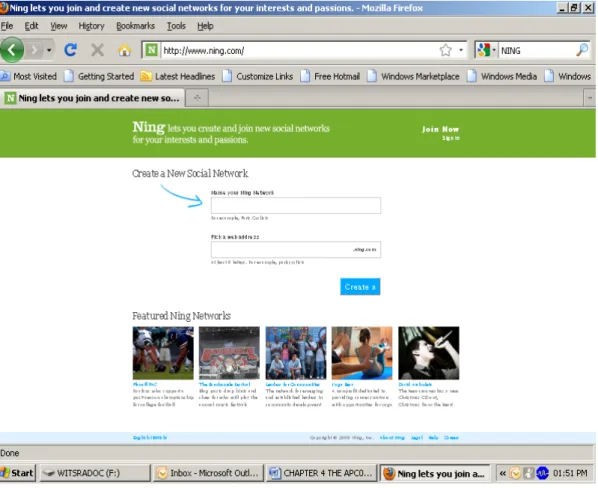Click the Name your Ning Network field

click(296, 205)
